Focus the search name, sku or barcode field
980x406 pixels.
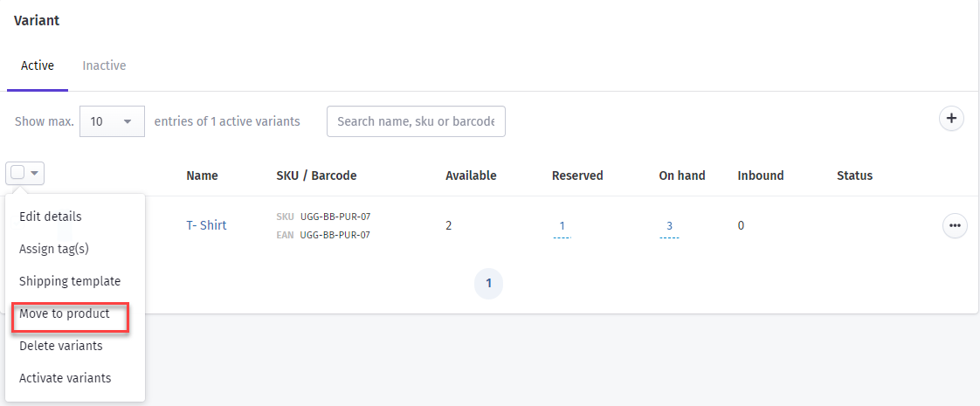coord(417,121)
